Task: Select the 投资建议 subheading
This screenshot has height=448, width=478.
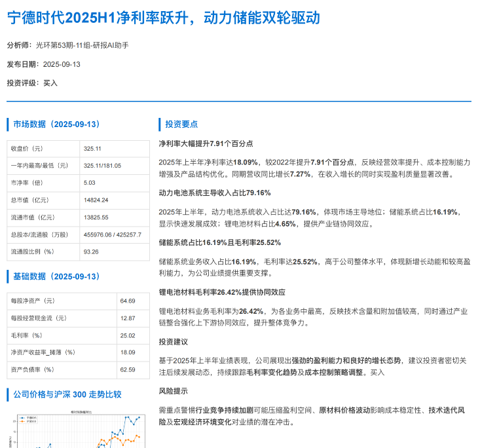Action: [x=173, y=342]
